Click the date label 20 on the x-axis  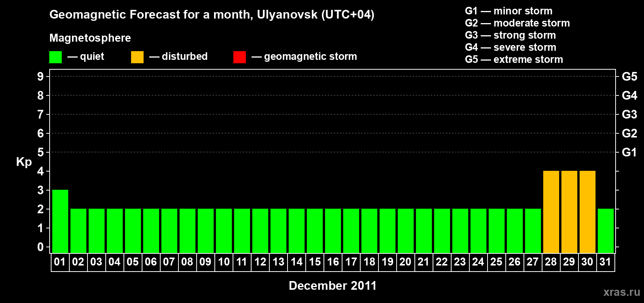coord(405,262)
